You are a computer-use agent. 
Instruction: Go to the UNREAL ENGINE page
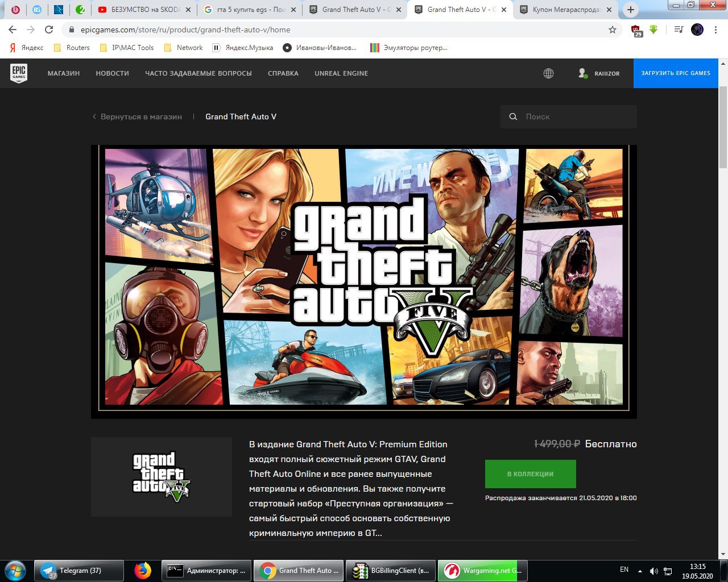coord(341,73)
